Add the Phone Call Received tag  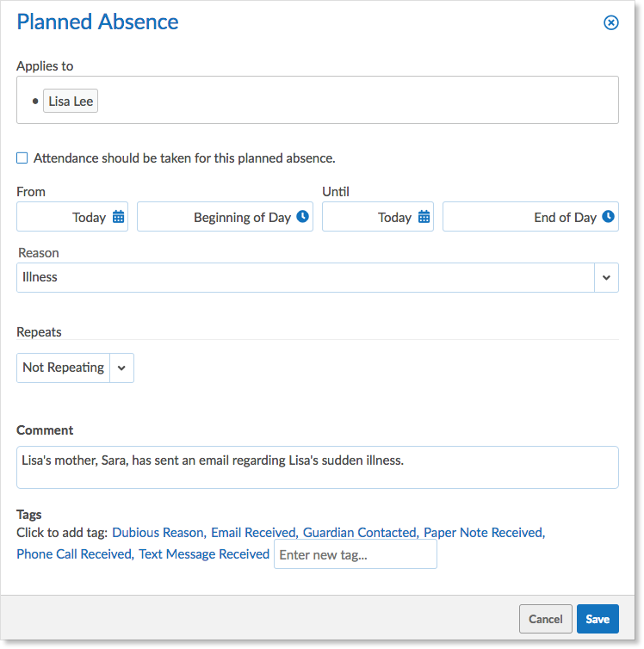pyautogui.click(x=75, y=553)
